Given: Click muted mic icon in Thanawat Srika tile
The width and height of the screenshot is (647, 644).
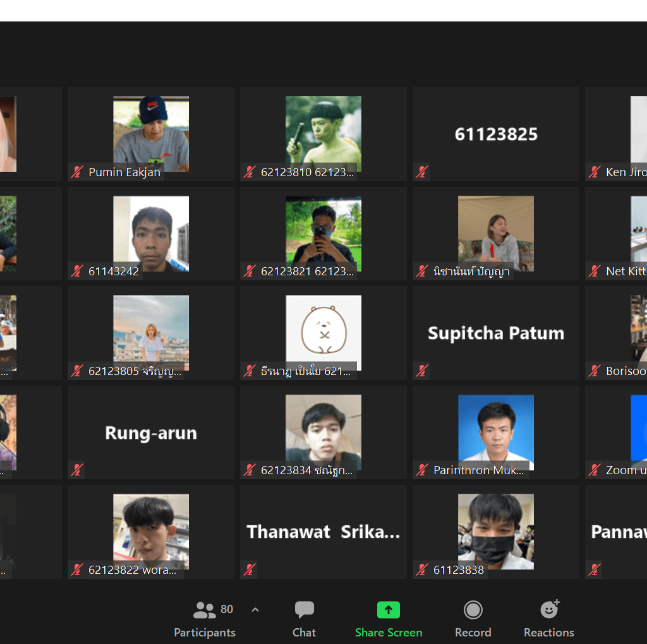Looking at the screenshot, I should (x=250, y=569).
